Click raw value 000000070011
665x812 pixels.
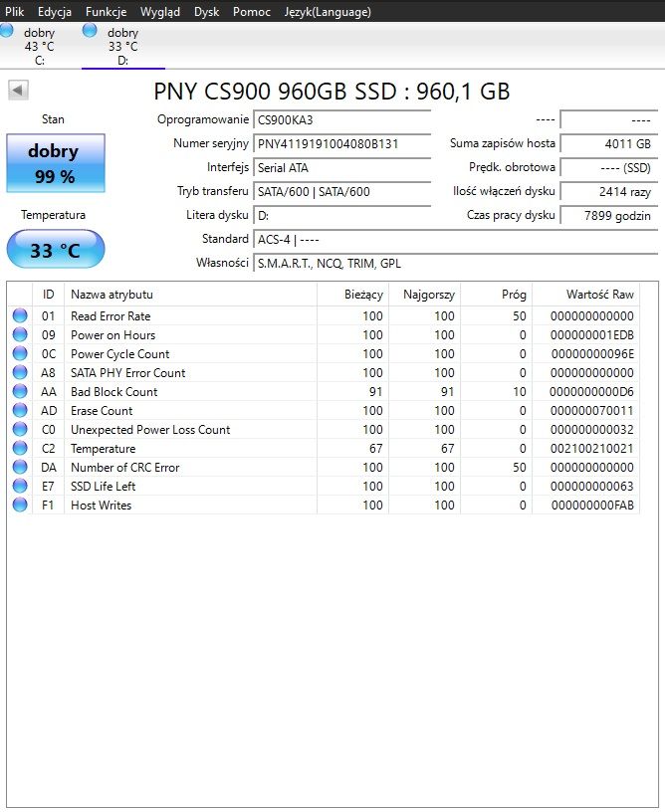[592, 411]
